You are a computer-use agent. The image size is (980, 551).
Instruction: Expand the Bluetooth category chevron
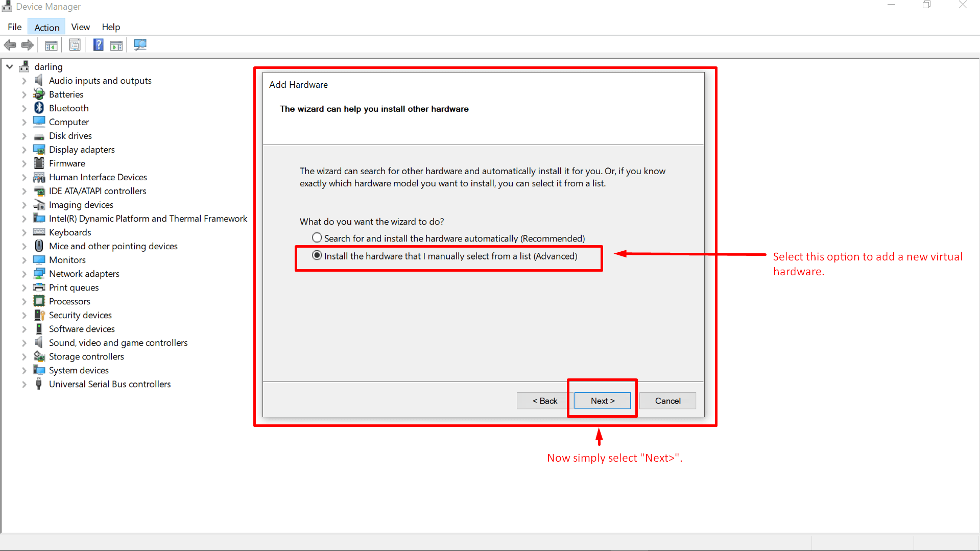pyautogui.click(x=24, y=108)
